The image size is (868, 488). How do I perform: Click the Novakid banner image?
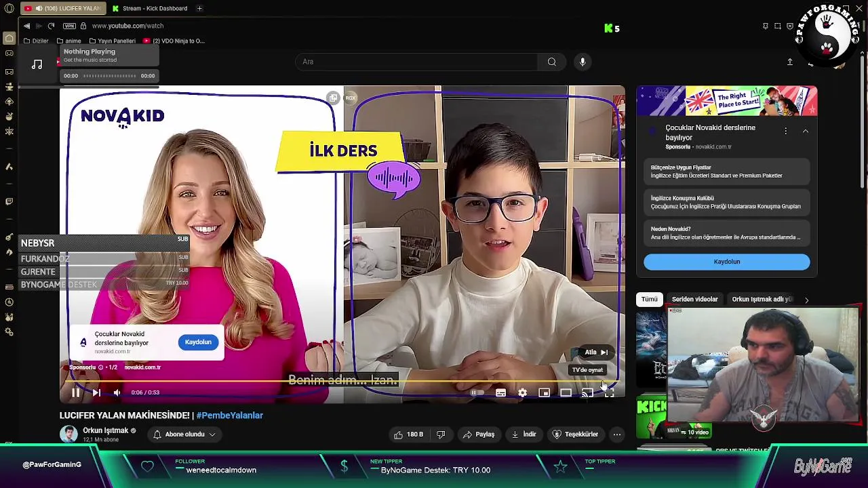(726, 101)
